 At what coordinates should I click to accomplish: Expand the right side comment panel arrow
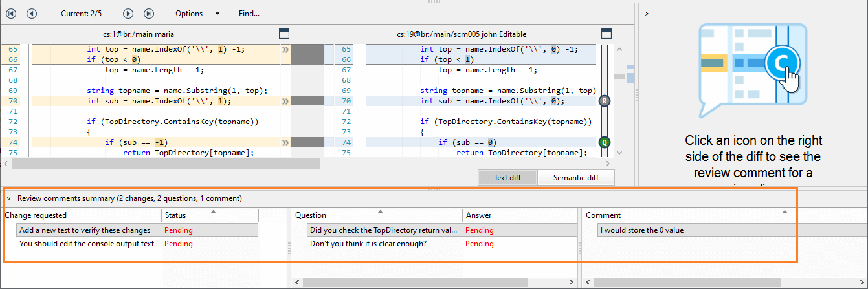click(647, 13)
